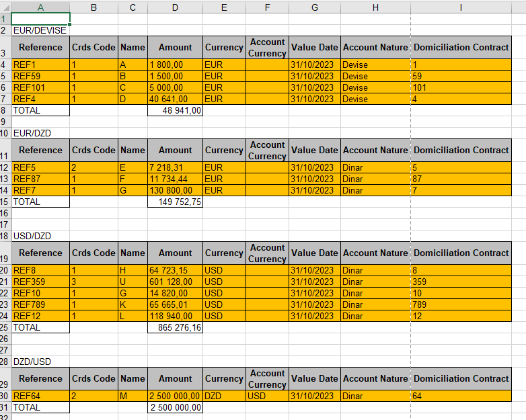Image resolution: width=526 pixels, height=420 pixels.
Task: Select cell REF8
Action: (40, 270)
